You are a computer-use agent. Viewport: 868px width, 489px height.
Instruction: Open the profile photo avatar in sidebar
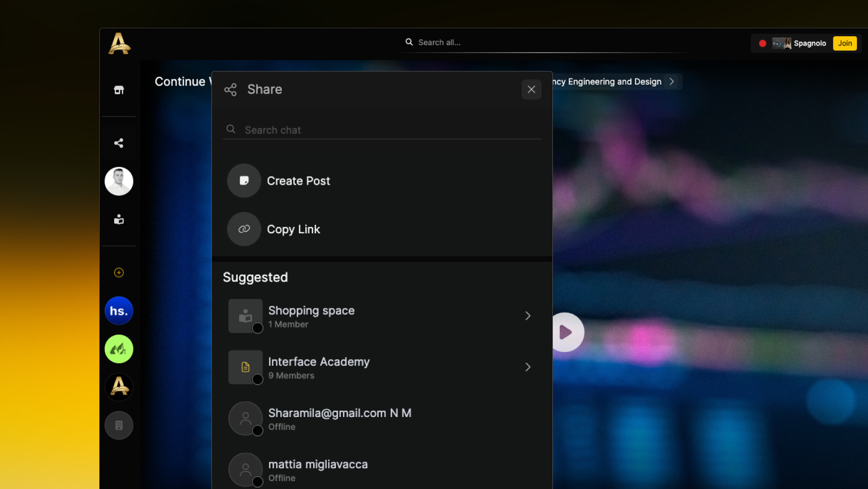click(x=119, y=181)
